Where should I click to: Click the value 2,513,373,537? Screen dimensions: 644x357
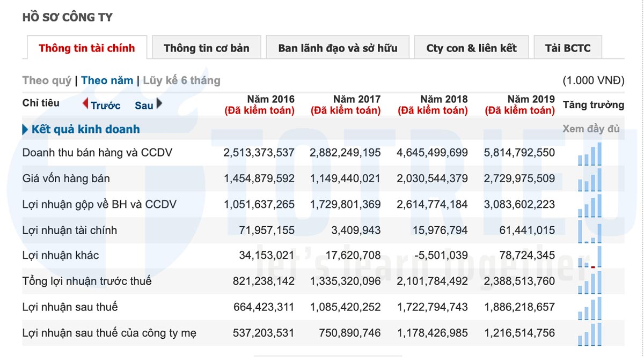(x=259, y=153)
